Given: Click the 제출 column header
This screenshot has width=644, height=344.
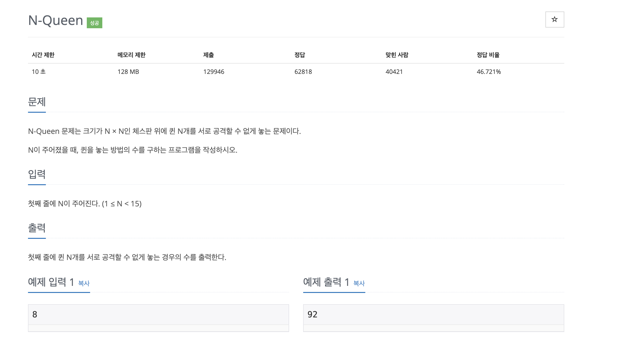Looking at the screenshot, I should (x=208, y=55).
